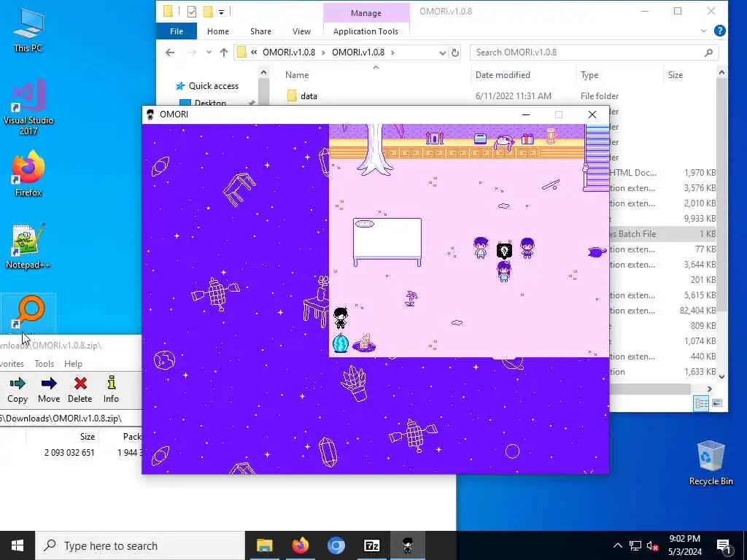Click Copy in 7-Zip toolbar
This screenshot has height=560, width=747.
click(x=18, y=390)
